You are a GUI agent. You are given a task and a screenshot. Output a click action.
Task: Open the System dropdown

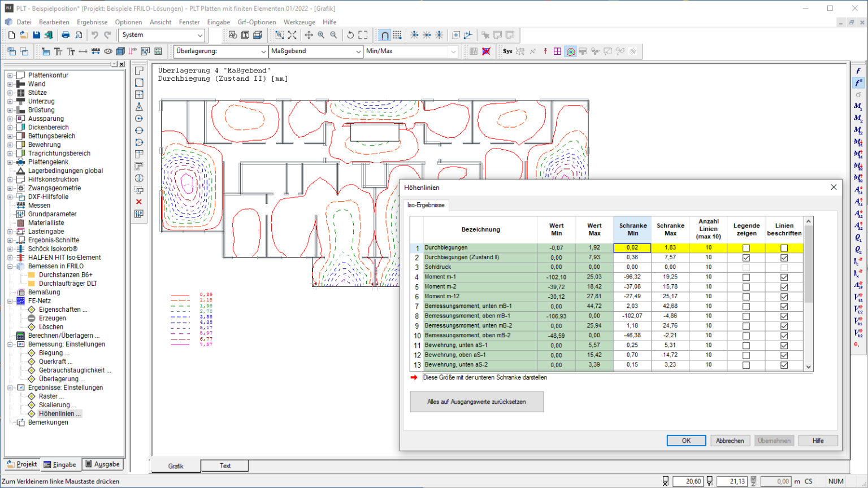click(x=200, y=35)
